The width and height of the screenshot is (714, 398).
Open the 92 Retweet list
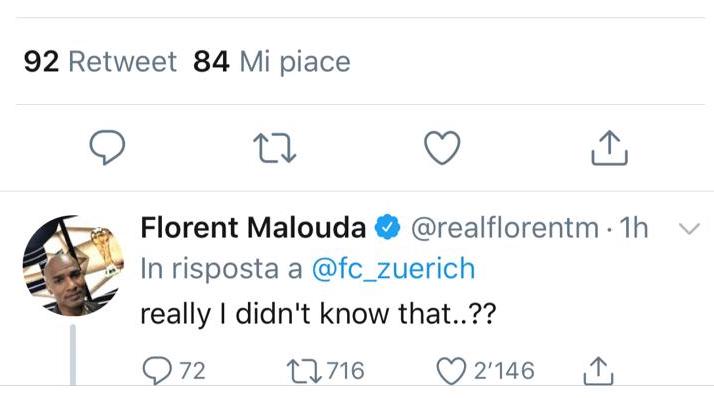click(x=100, y=61)
